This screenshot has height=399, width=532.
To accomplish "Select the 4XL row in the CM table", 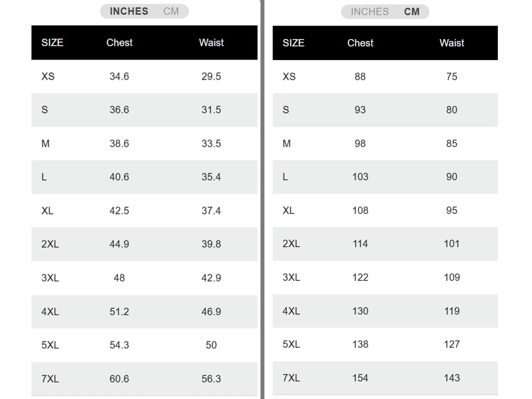I will pos(385,311).
